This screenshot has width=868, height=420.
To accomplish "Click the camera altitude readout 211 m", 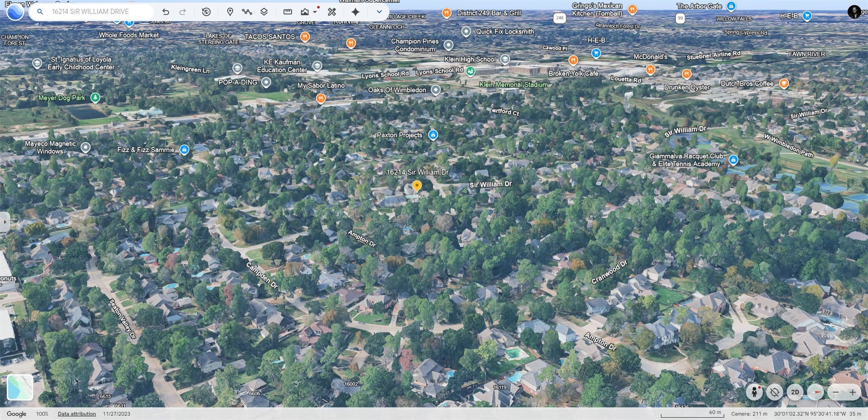I will point(749,414).
